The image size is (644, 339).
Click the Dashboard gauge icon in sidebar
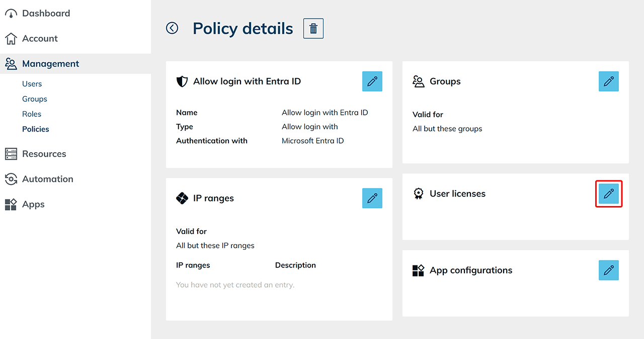(11, 14)
